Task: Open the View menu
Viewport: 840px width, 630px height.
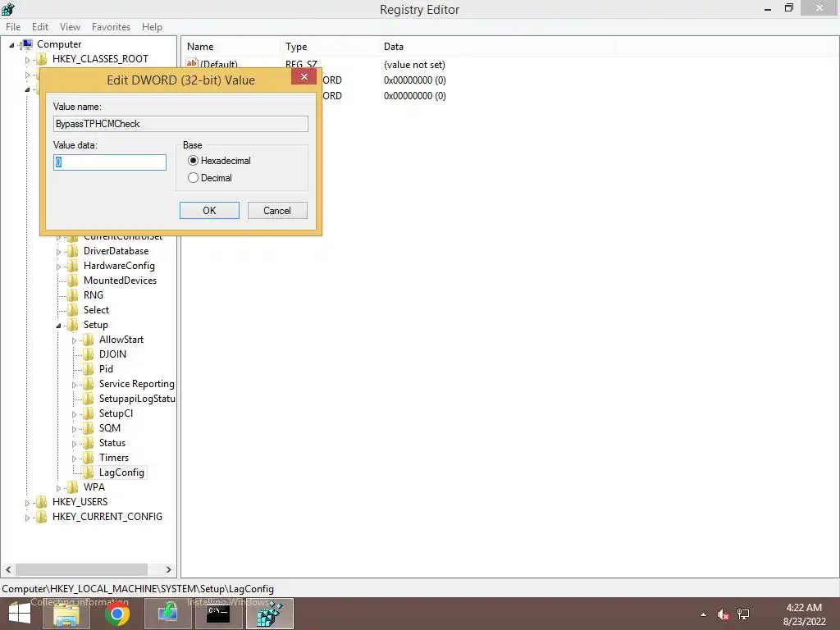Action: 70,27
